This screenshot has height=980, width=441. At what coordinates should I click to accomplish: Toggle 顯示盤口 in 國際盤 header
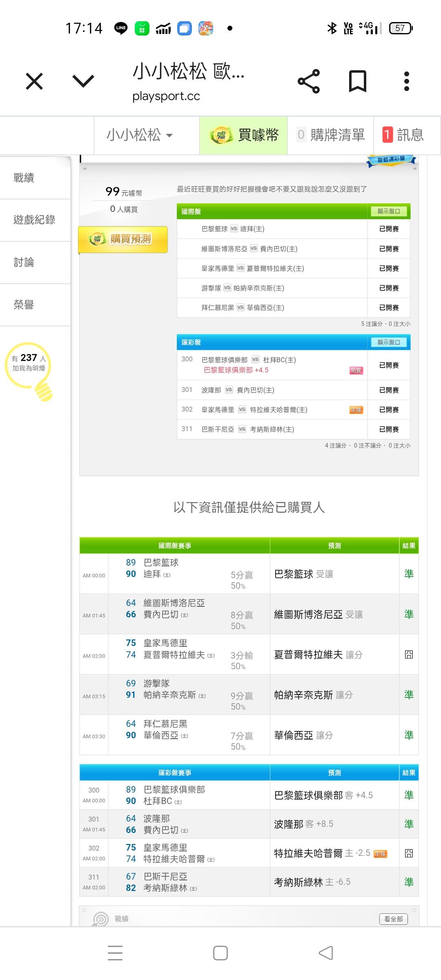[x=389, y=211]
